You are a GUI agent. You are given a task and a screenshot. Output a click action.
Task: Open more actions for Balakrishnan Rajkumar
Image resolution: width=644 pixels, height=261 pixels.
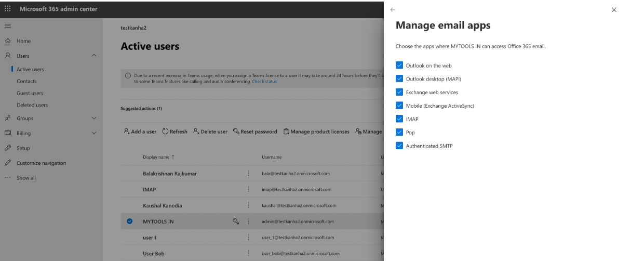249,174
